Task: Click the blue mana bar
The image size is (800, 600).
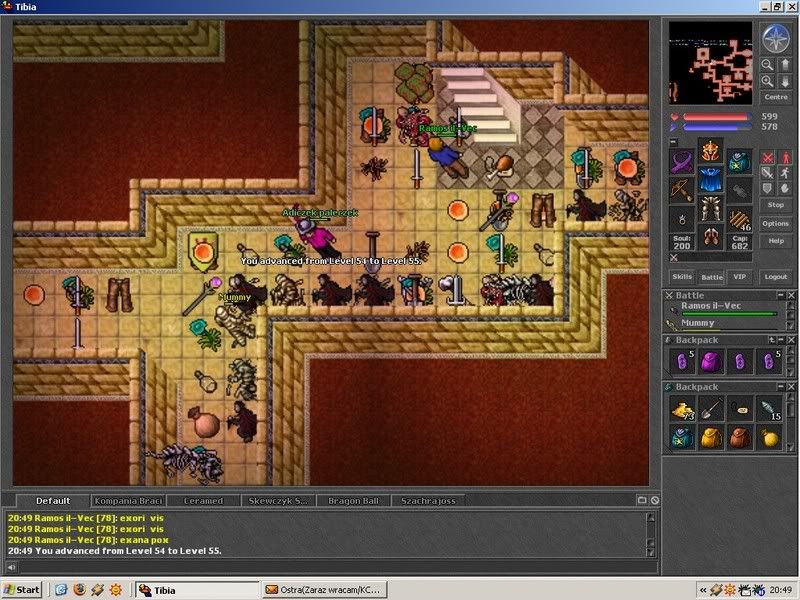Action: coord(716,127)
